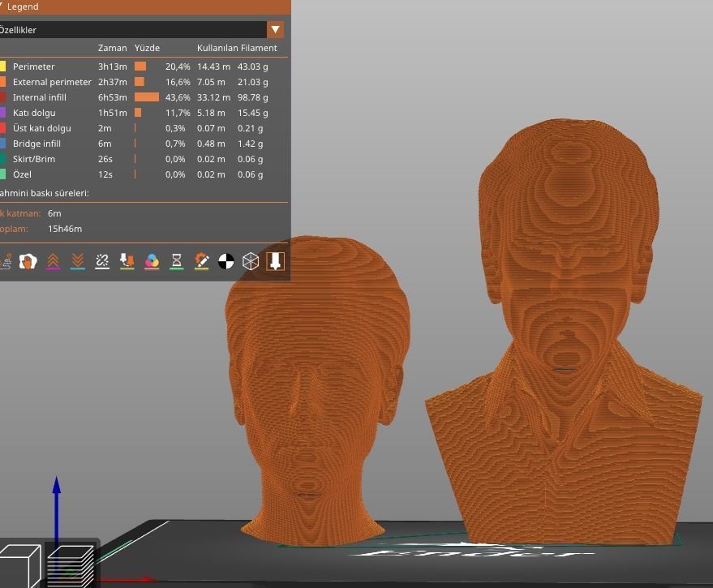Image resolution: width=713 pixels, height=588 pixels.
Task: Toggle Üst katı dolgu row visibility
Action: (x=144, y=128)
